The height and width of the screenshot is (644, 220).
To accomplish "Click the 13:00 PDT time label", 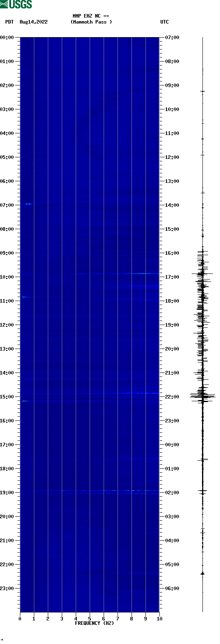I will (7, 349).
